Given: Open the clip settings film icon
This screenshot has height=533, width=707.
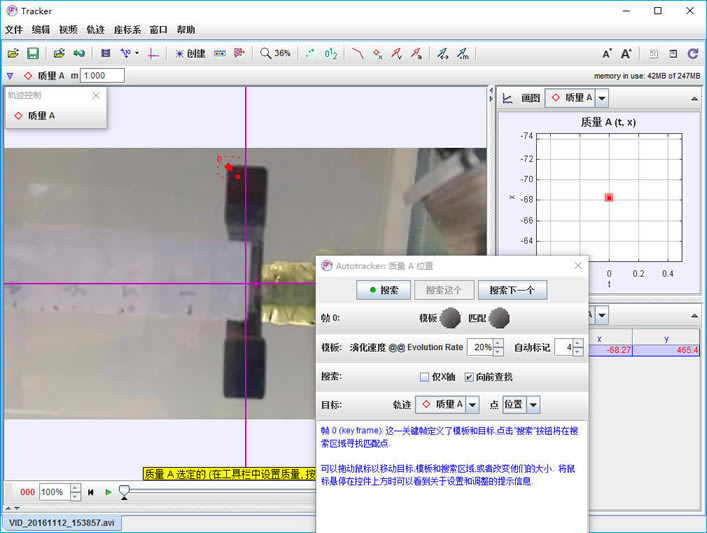Looking at the screenshot, I should click(x=106, y=53).
